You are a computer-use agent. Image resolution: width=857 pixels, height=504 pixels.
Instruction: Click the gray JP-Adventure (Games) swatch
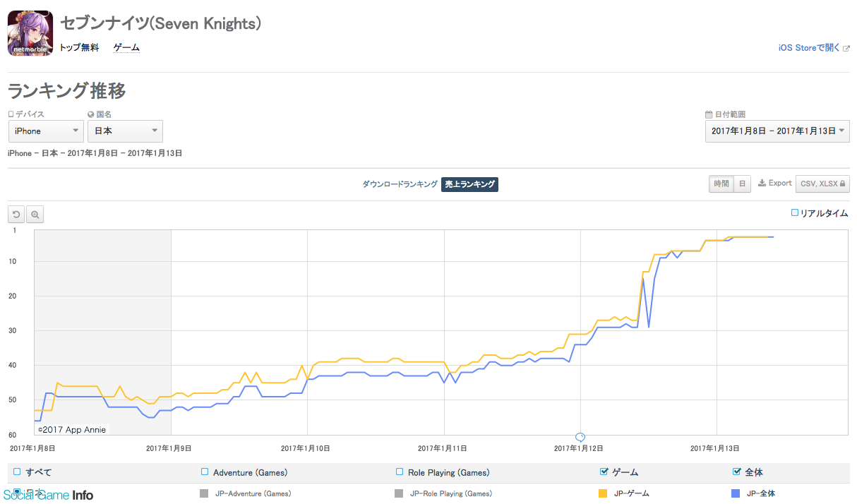[205, 493]
